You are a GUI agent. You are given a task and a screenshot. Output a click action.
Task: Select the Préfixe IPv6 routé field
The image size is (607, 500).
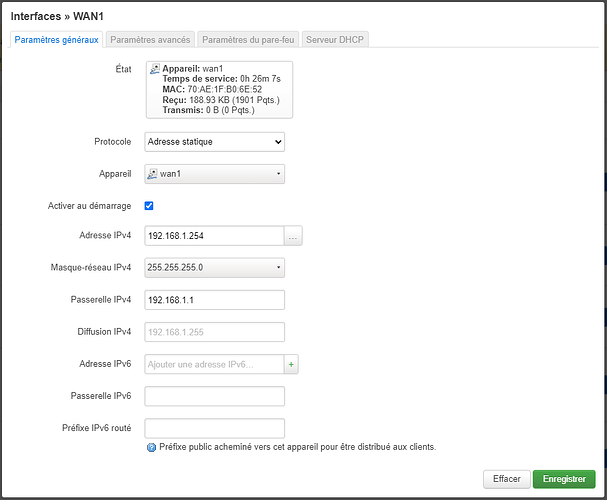(x=215, y=428)
